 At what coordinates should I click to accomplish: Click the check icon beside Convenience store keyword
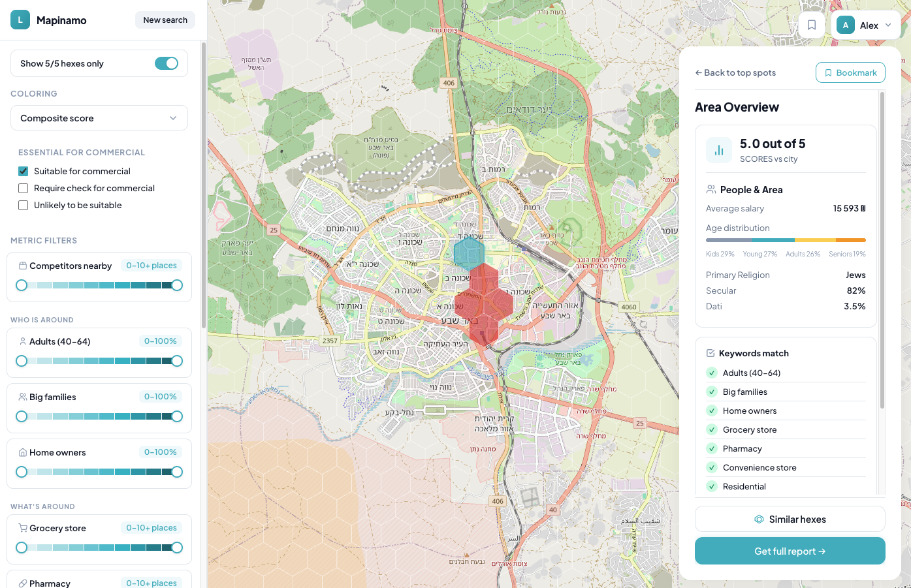pos(712,467)
